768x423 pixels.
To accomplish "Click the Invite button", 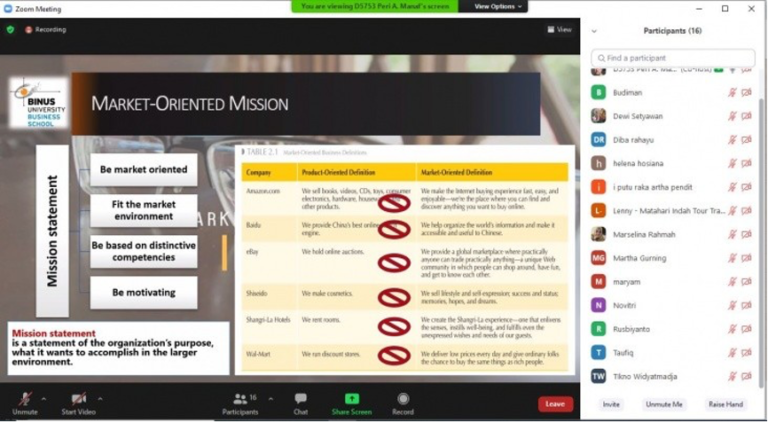I will [x=611, y=404].
